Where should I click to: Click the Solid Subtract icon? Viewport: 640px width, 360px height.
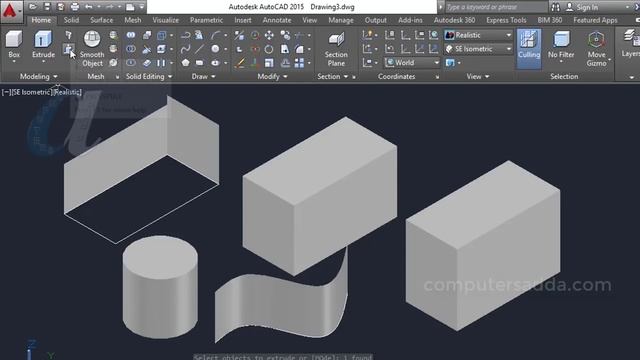131,49
